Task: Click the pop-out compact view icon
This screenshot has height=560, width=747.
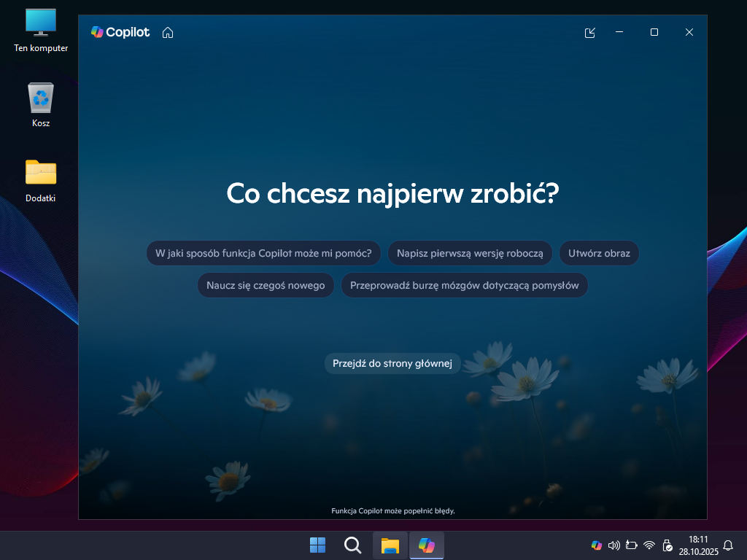Action: [590, 32]
